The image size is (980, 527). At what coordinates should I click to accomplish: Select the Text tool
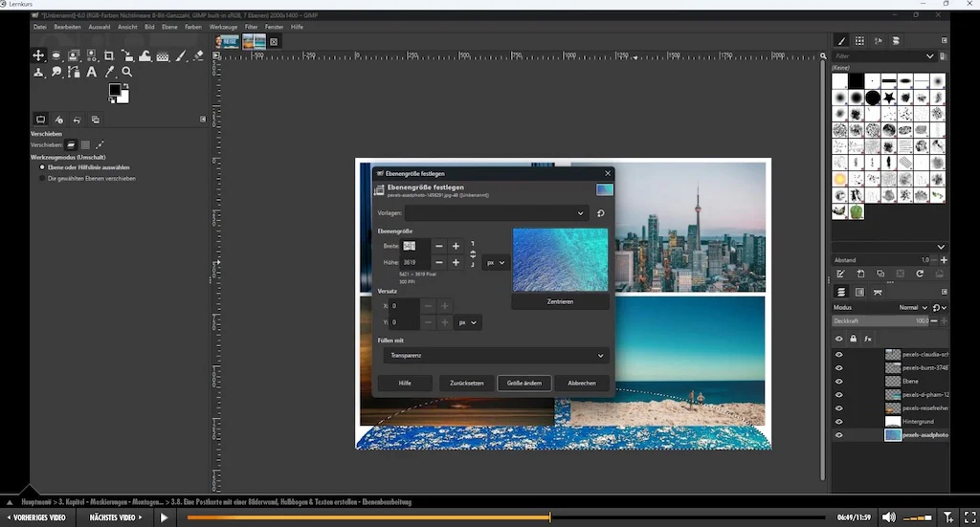tap(92, 72)
